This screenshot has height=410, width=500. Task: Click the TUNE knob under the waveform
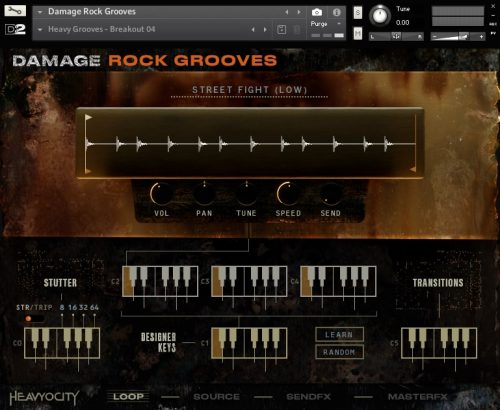tap(246, 194)
